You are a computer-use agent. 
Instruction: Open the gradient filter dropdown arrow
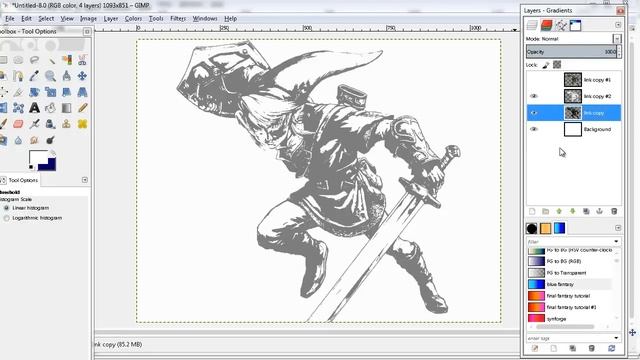tap(616, 242)
